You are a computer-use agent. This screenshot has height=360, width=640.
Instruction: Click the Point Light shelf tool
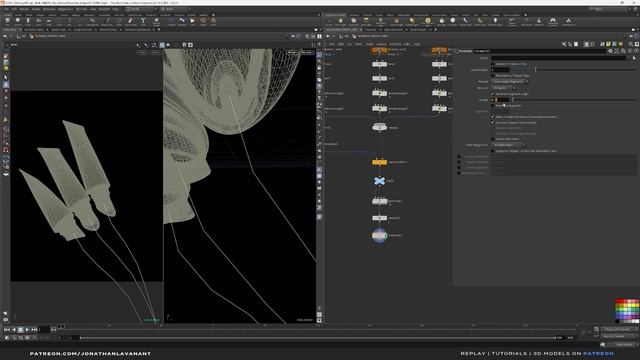point(340,21)
